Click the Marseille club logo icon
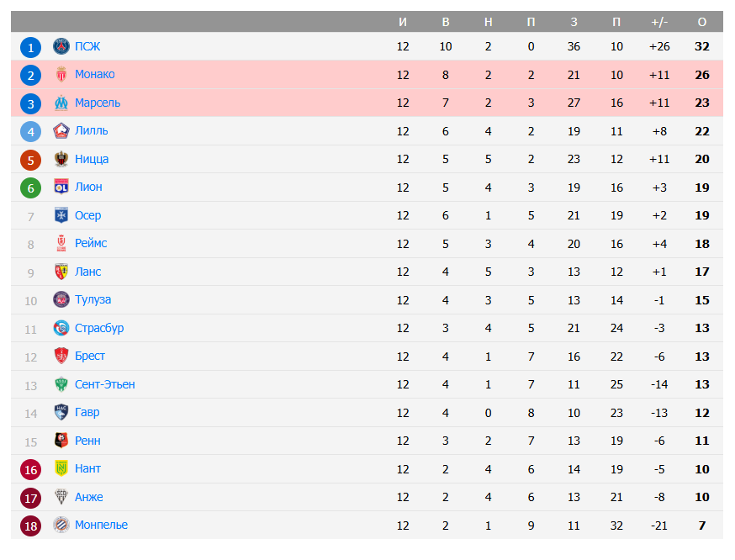Screen dimensions: 735x560 pos(61,103)
